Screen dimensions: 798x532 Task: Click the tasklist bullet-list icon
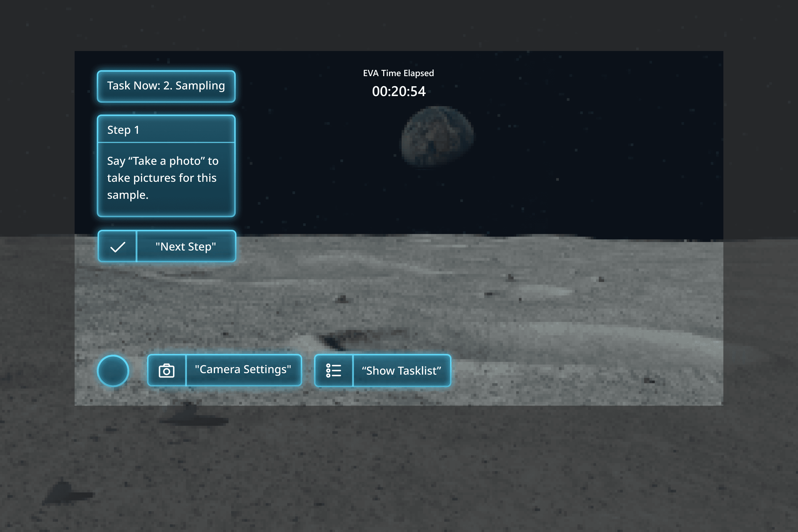[x=333, y=370]
